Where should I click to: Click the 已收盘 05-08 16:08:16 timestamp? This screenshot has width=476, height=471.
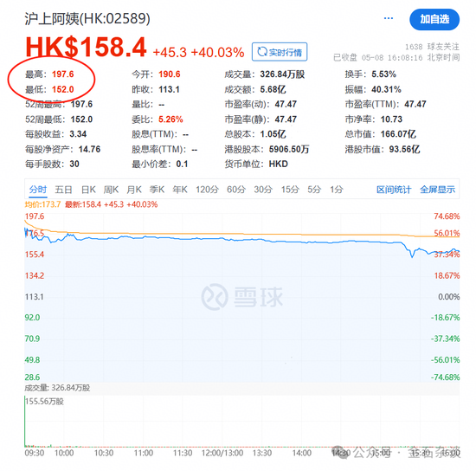(378, 58)
